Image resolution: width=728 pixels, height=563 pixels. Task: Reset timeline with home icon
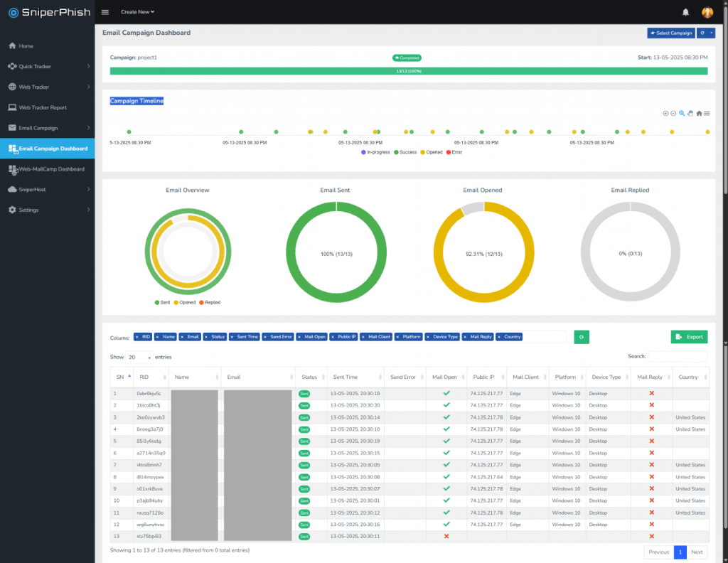pyautogui.click(x=699, y=113)
